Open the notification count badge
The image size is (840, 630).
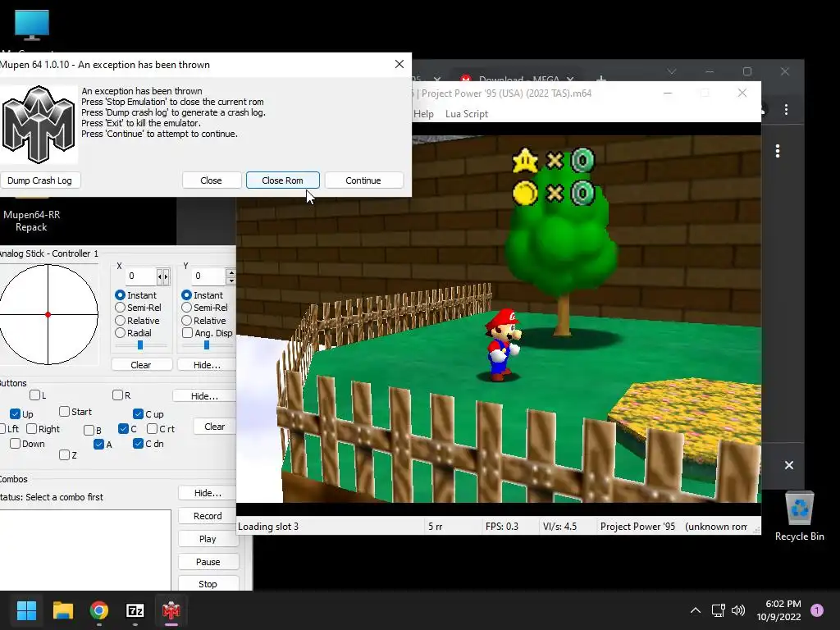pyautogui.click(x=817, y=610)
